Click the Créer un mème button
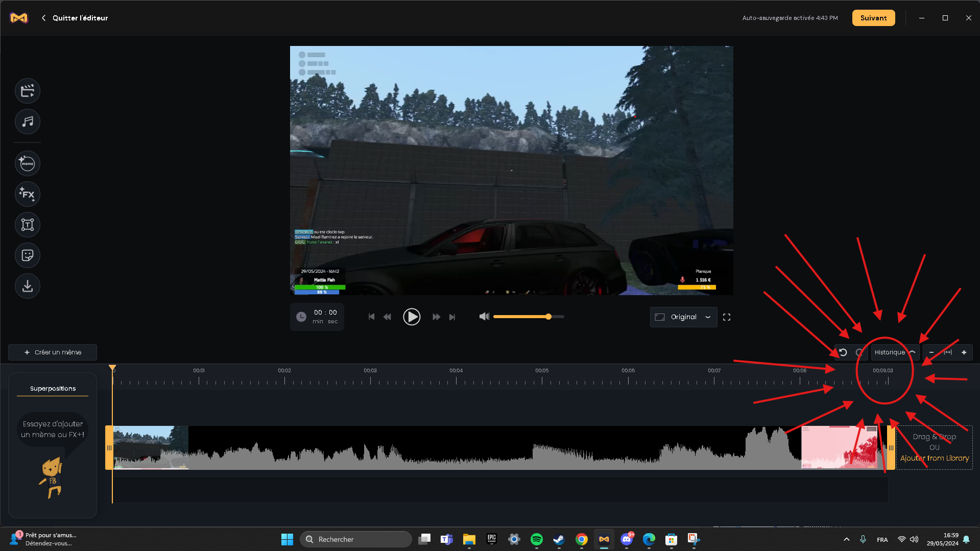This screenshot has height=551, width=980. (53, 352)
